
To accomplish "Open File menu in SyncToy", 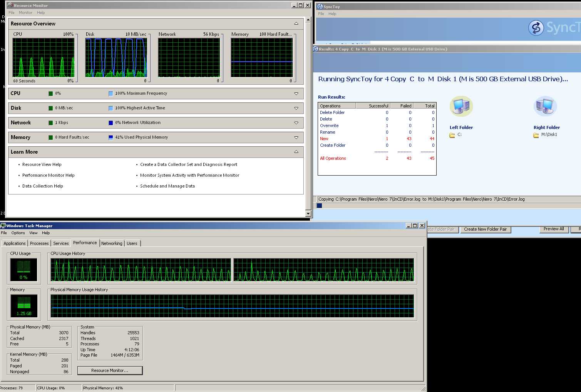I will tap(321, 14).
